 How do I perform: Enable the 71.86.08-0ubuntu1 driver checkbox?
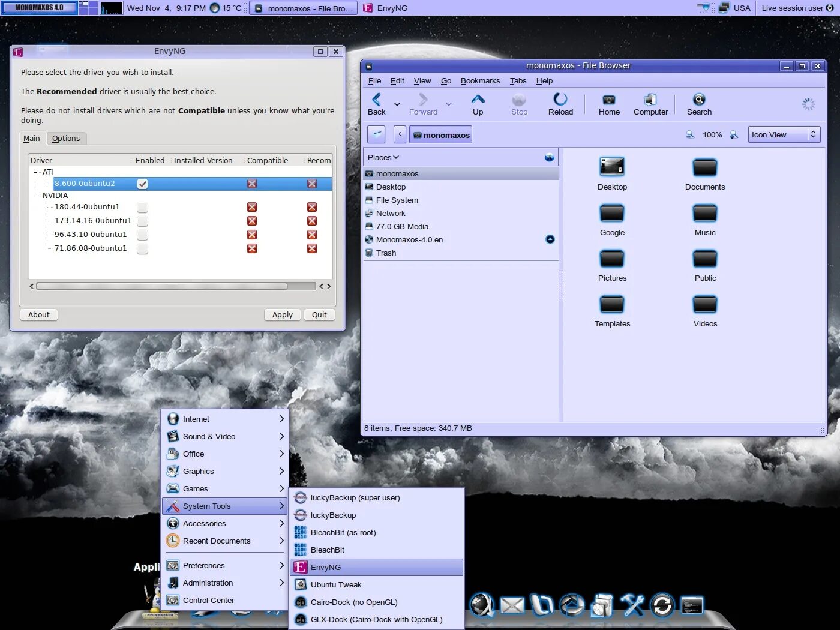(x=142, y=248)
